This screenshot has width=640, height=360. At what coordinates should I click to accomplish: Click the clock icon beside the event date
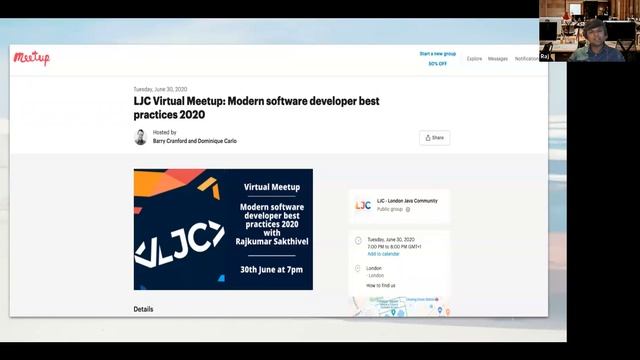[358, 240]
